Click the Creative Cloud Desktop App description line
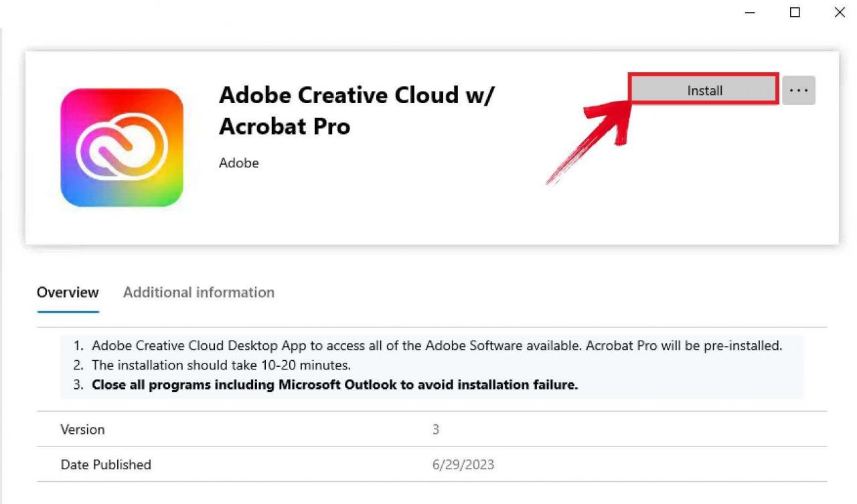The image size is (857, 504). pyautogui.click(x=437, y=346)
